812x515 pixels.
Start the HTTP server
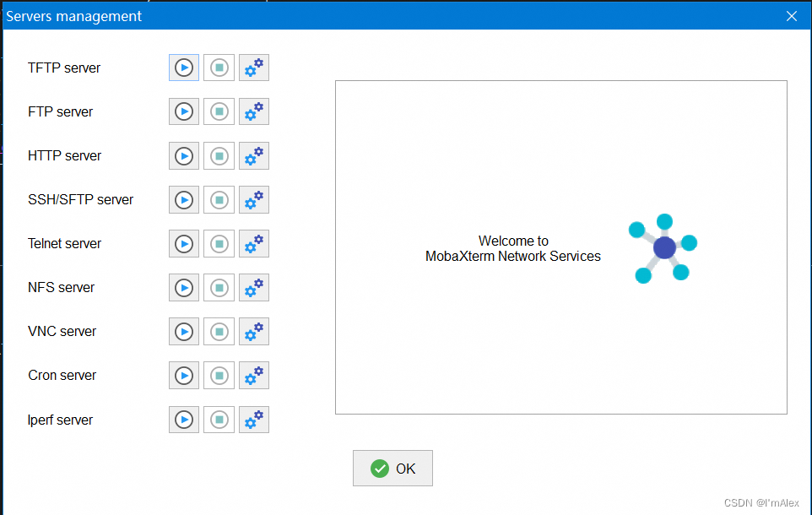pos(184,155)
